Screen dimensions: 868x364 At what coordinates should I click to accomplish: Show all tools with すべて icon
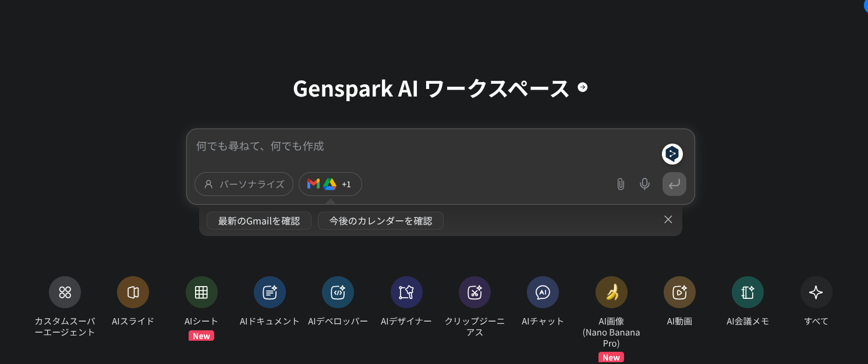(x=816, y=292)
